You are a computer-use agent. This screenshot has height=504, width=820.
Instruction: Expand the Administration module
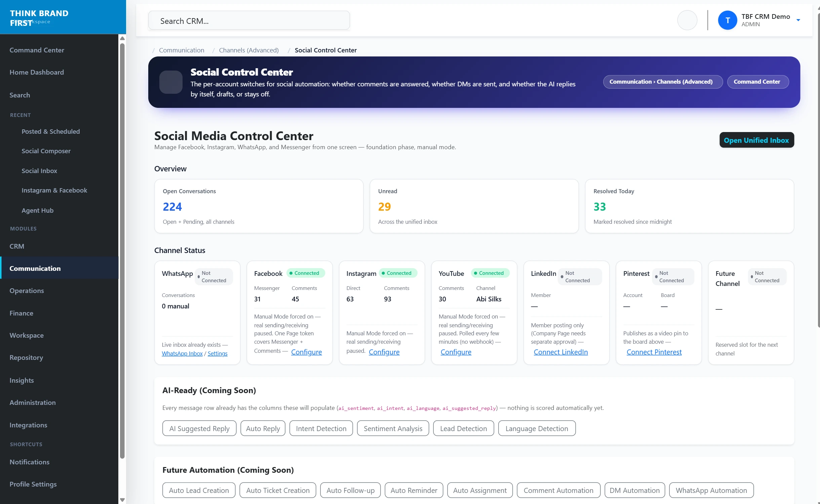33,403
